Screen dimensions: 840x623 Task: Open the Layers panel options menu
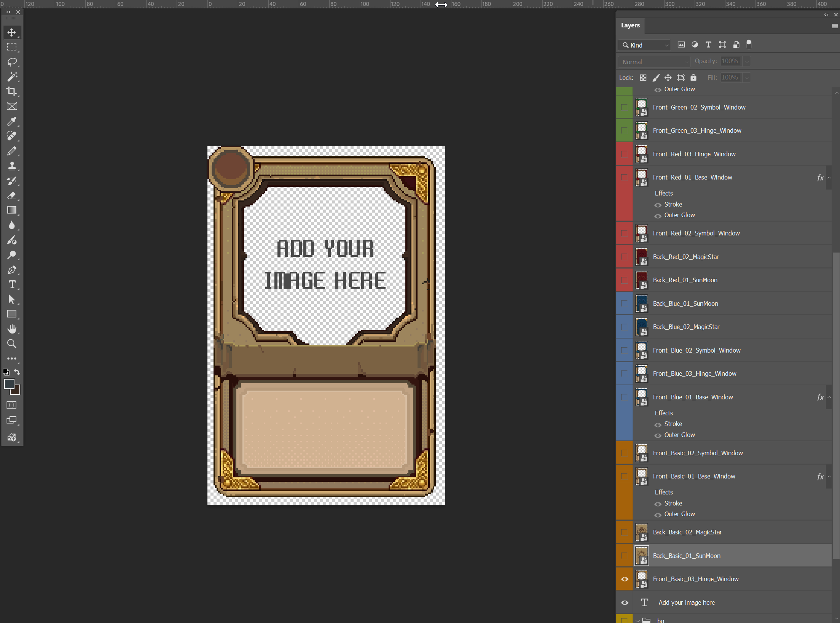coord(834,26)
